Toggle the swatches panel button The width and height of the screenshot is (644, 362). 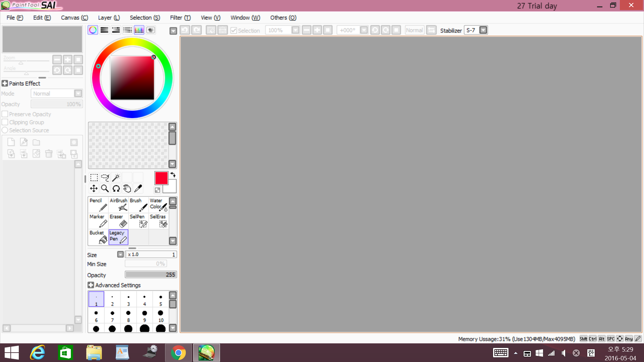pyautogui.click(x=139, y=30)
